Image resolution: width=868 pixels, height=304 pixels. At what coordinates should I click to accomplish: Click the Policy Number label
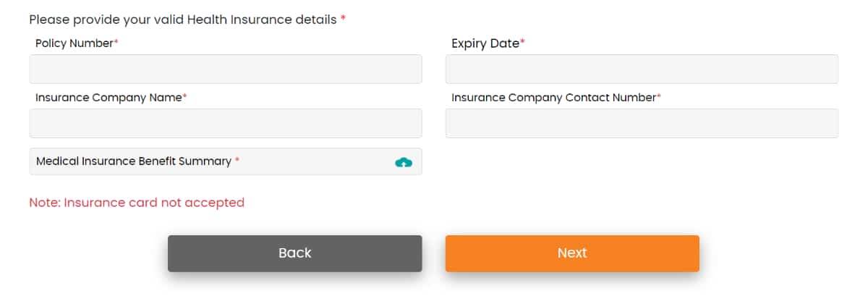(x=75, y=43)
